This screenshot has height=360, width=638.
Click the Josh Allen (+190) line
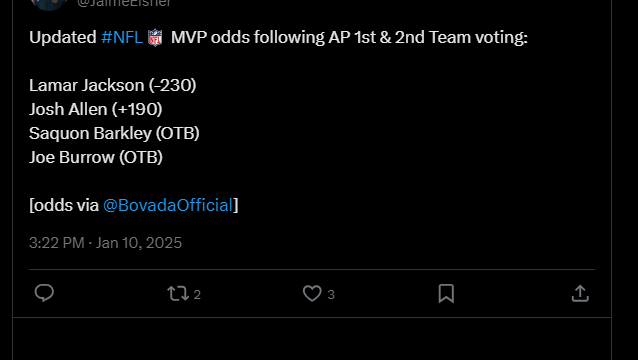[x=96, y=109]
